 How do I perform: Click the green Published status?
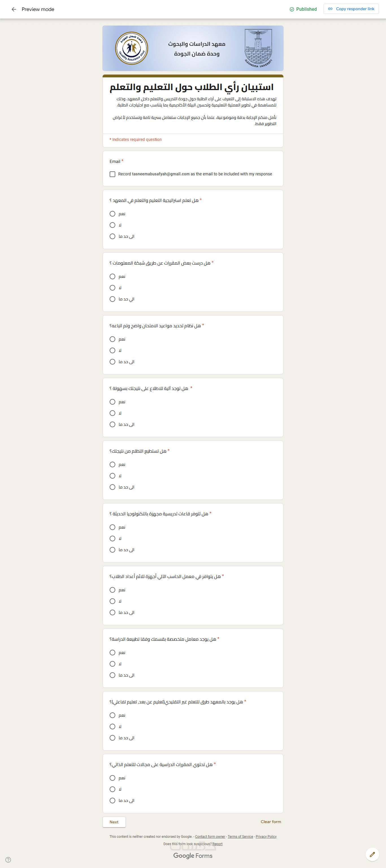tap(303, 9)
